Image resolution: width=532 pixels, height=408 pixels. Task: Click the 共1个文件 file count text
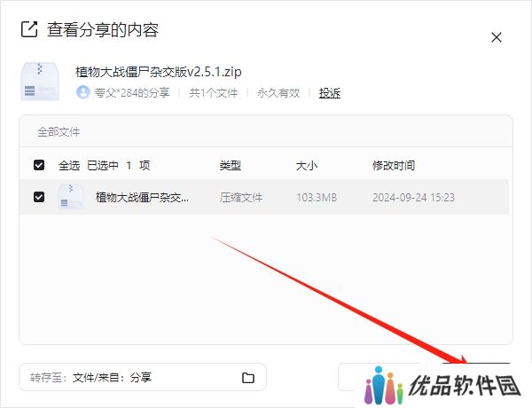tap(214, 92)
